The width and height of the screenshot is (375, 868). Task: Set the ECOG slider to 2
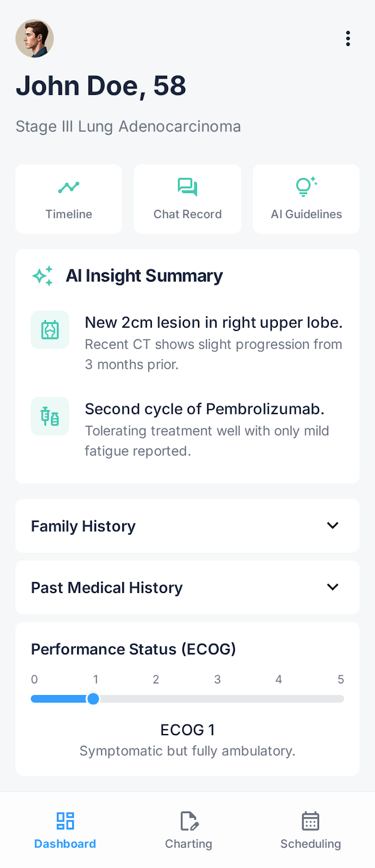click(x=156, y=699)
